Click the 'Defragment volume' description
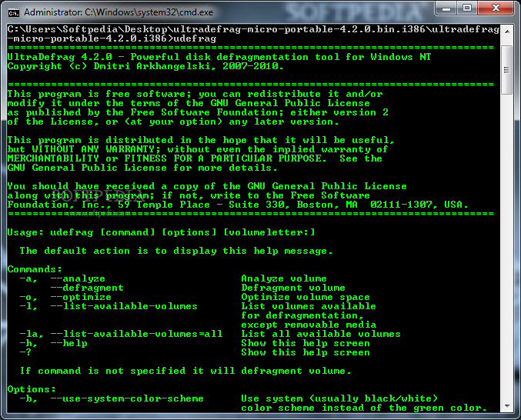This screenshot has width=521, height=420. 293,288
